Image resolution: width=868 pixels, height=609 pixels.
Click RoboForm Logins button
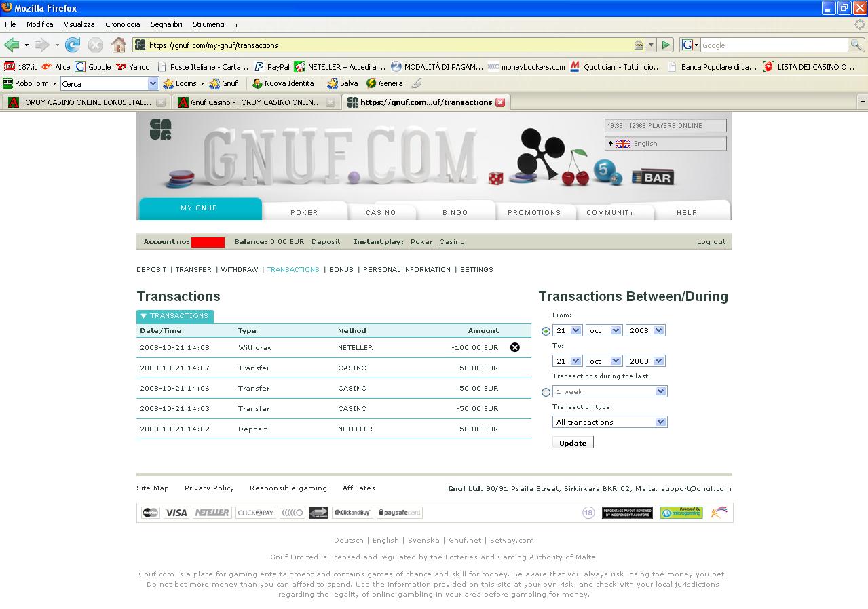(x=183, y=83)
